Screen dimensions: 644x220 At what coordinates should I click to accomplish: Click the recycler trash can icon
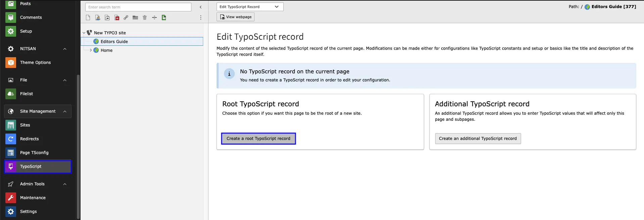pyautogui.click(x=145, y=17)
